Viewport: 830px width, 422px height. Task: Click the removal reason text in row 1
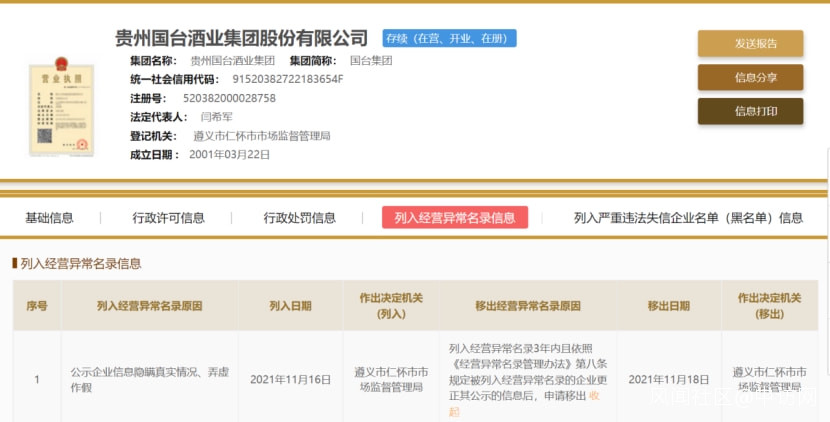pyautogui.click(x=528, y=380)
